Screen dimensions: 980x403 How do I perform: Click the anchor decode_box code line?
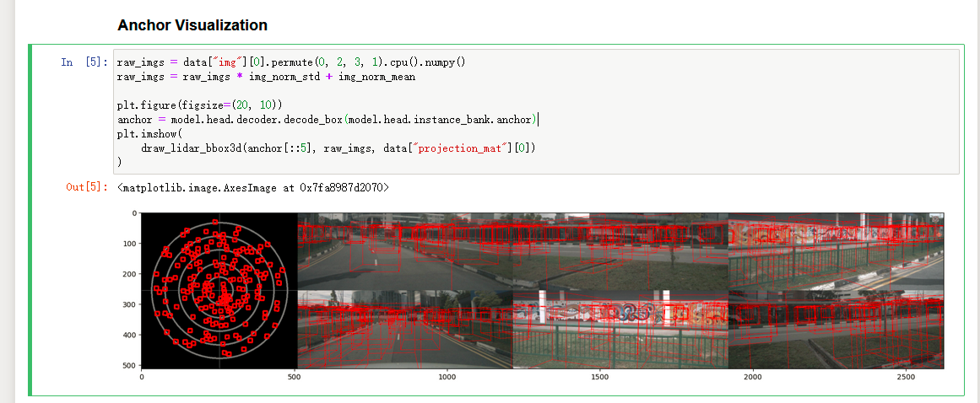click(327, 119)
